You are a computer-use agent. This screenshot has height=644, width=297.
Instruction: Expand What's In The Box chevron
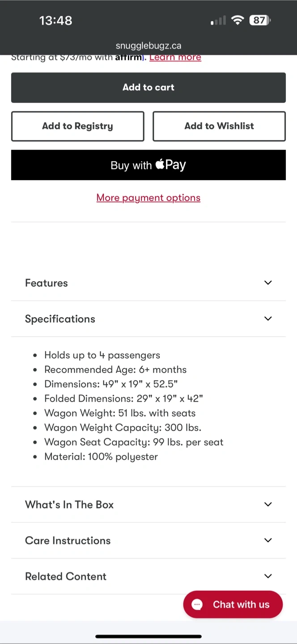click(x=268, y=504)
